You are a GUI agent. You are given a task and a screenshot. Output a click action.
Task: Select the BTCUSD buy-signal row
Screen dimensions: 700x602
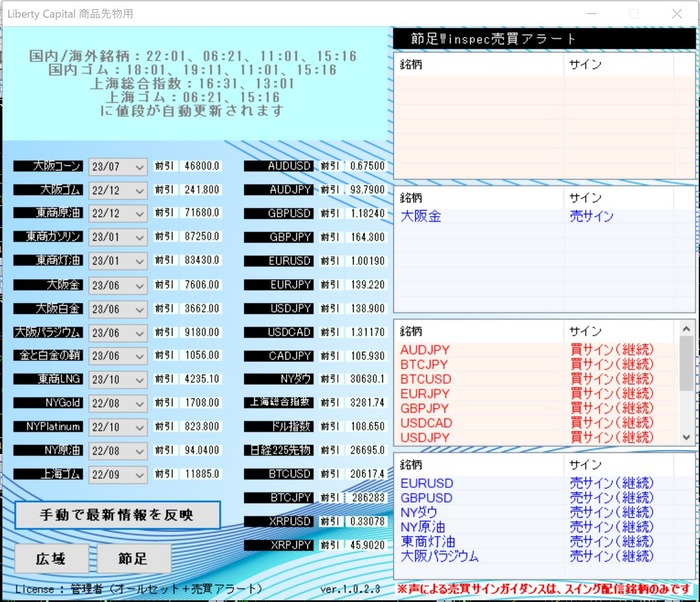(x=537, y=379)
